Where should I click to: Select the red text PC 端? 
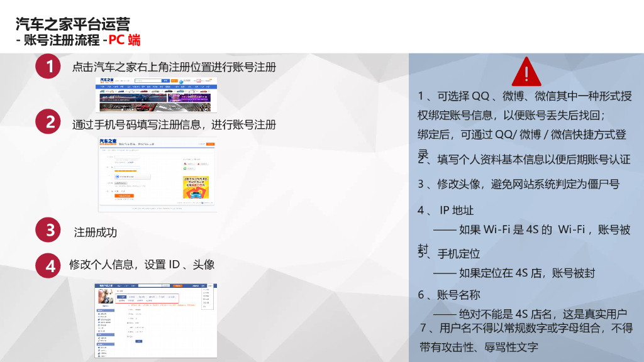[125, 40]
